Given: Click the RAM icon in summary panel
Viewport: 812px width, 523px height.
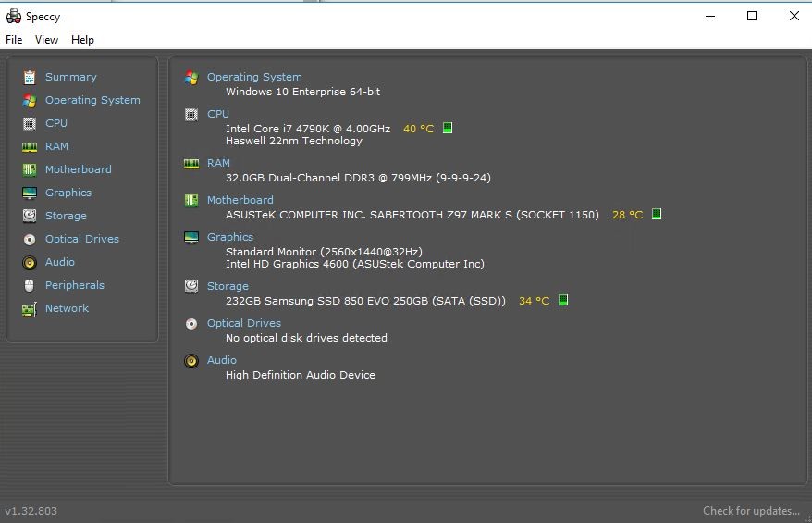Looking at the screenshot, I should click(191, 164).
